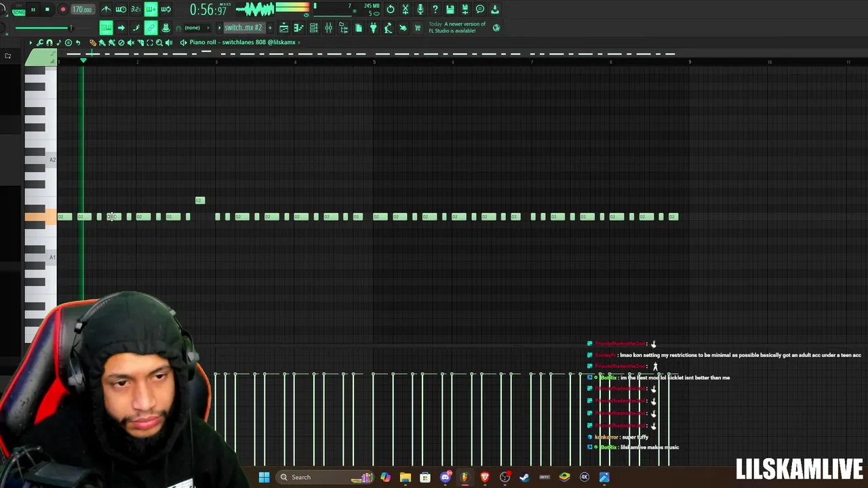
Task: Click the A2 piano key label
Action: click(x=52, y=160)
